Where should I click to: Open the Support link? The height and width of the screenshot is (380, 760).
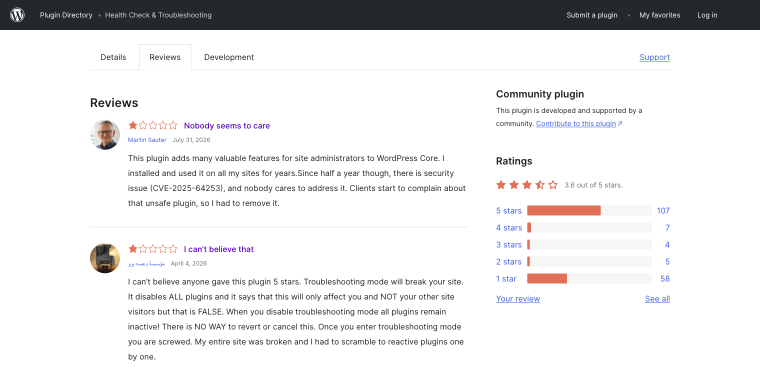(654, 57)
